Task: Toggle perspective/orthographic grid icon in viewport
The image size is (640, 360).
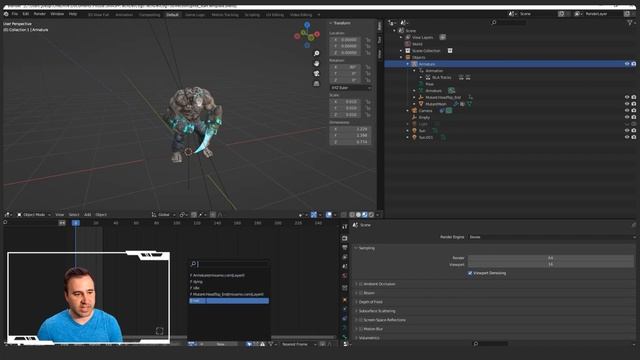Action: [316, 83]
